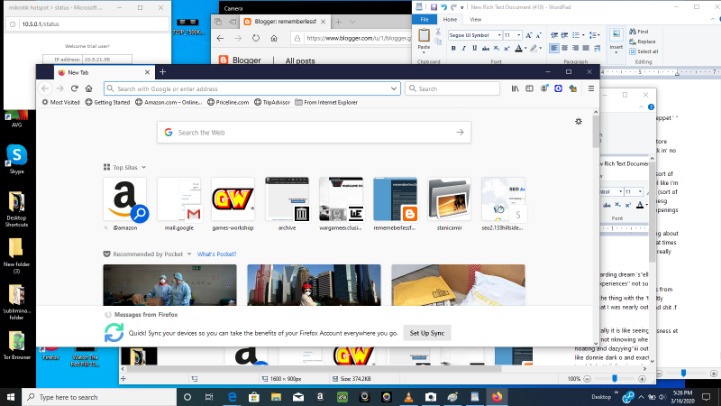Open WordPad text color dropdown arrow
This screenshot has width=721, height=406.
(526, 48)
